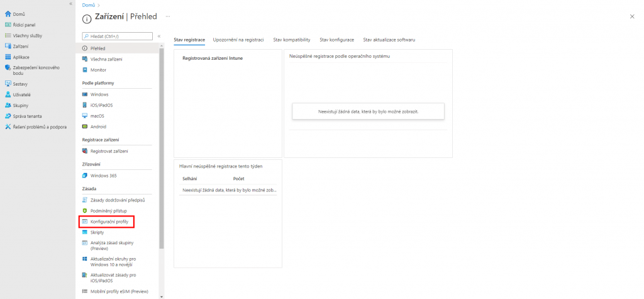
Task: Switch to Upozornění na registraci tab
Action: point(238,40)
